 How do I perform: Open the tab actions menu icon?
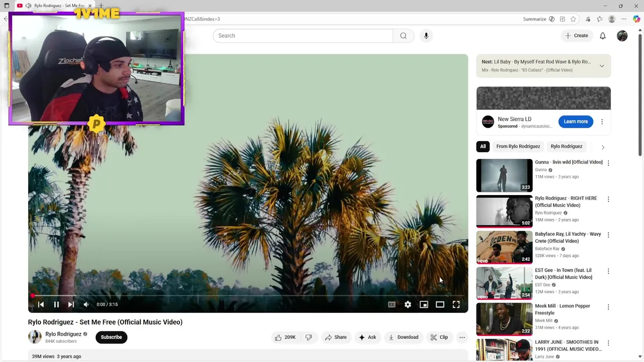click(6, 6)
